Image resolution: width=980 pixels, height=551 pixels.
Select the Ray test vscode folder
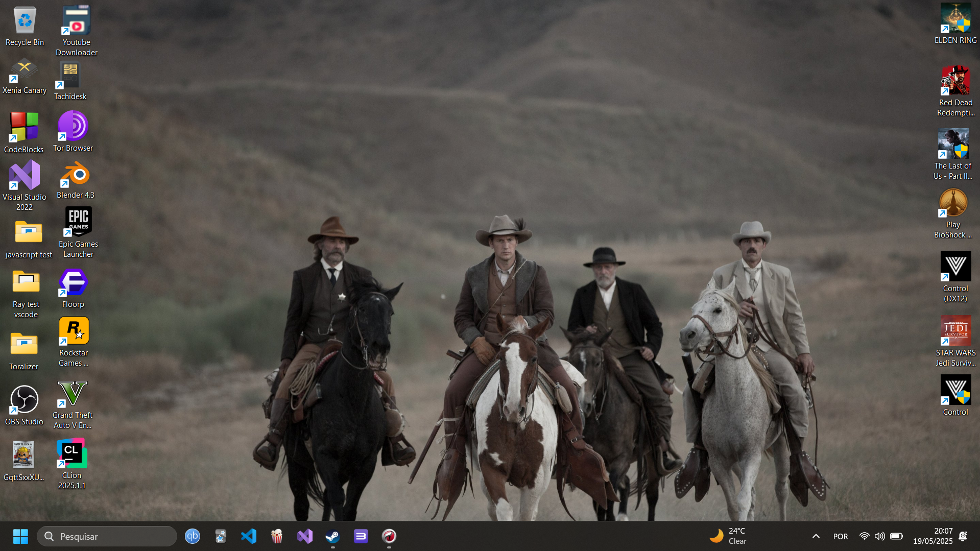click(26, 294)
